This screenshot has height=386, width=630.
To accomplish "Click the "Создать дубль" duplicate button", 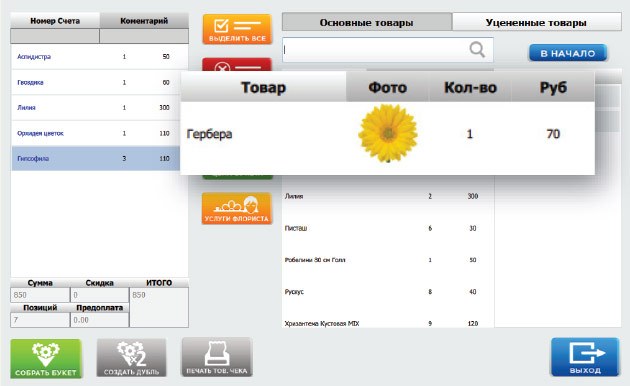I will click(131, 357).
